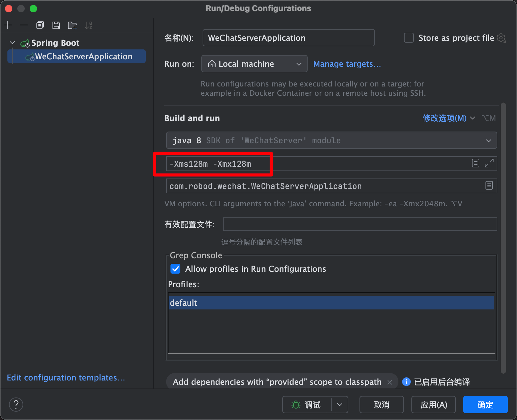The image size is (517, 420).
Task: Click the 有效配置文件 input field
Action: (360, 224)
